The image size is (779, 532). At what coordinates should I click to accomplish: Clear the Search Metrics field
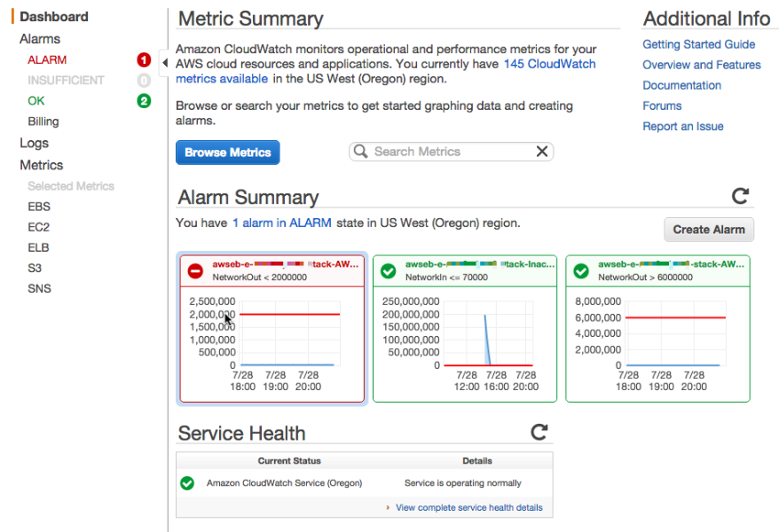(x=541, y=152)
